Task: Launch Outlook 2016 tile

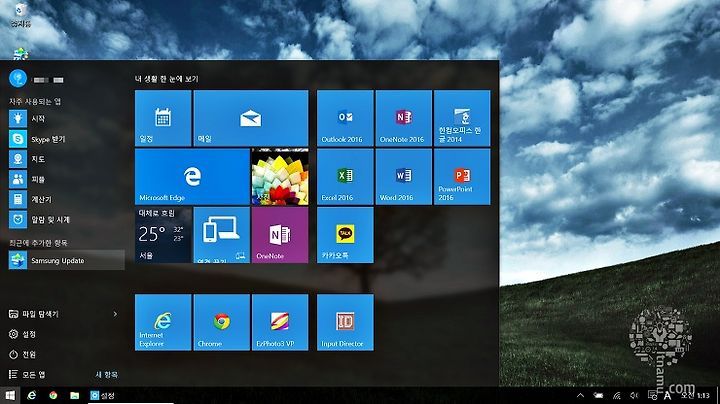Action: pos(345,118)
